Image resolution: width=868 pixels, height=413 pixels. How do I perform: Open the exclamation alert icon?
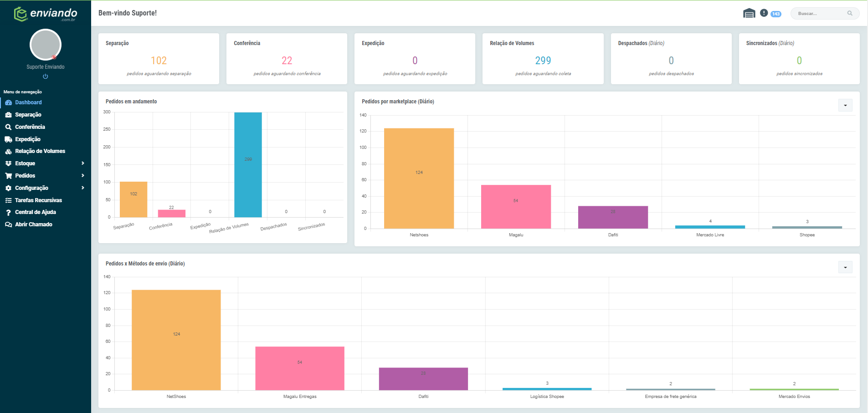[x=764, y=13]
